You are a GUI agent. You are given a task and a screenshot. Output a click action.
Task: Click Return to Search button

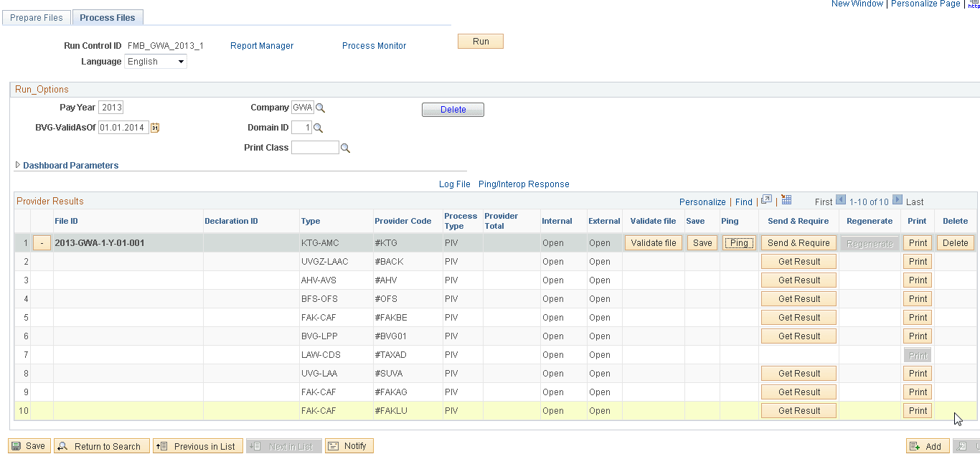point(102,446)
